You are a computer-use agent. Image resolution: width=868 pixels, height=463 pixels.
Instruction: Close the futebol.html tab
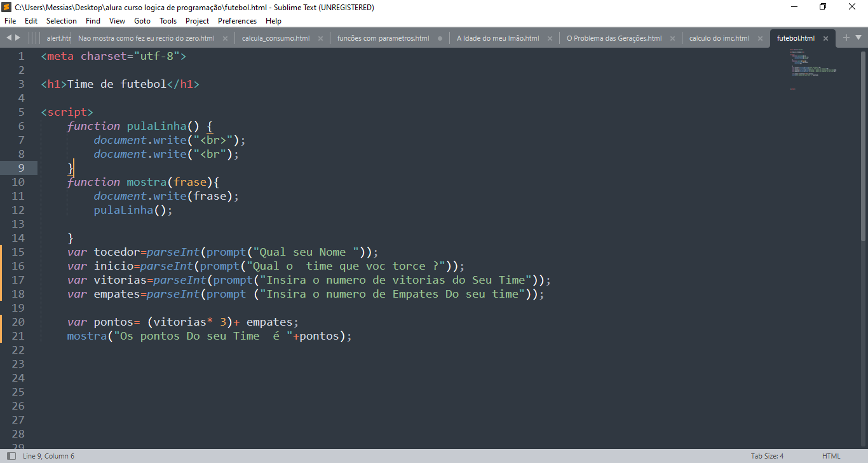pyautogui.click(x=825, y=38)
